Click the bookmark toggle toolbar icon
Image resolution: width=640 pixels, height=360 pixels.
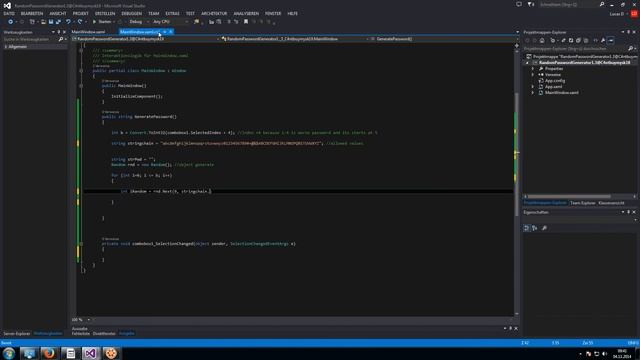tap(246, 22)
